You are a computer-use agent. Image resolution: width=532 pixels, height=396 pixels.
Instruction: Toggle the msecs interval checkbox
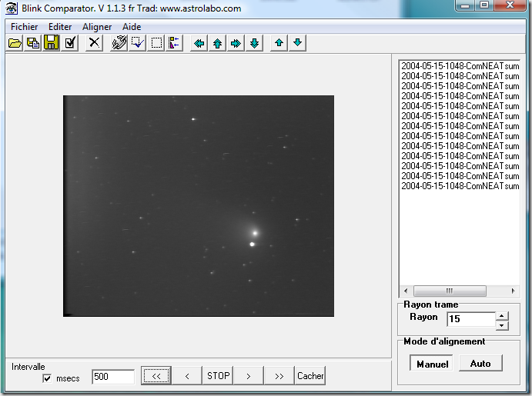click(47, 378)
